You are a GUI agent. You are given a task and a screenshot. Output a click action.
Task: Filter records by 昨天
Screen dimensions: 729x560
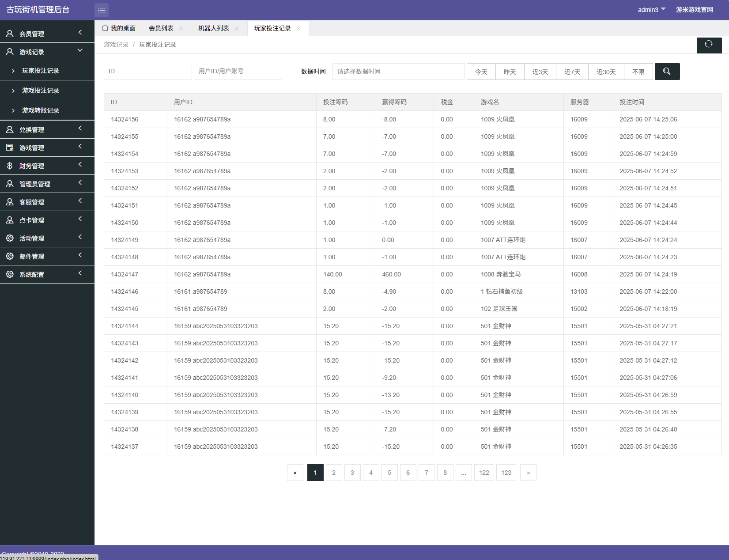coord(510,72)
